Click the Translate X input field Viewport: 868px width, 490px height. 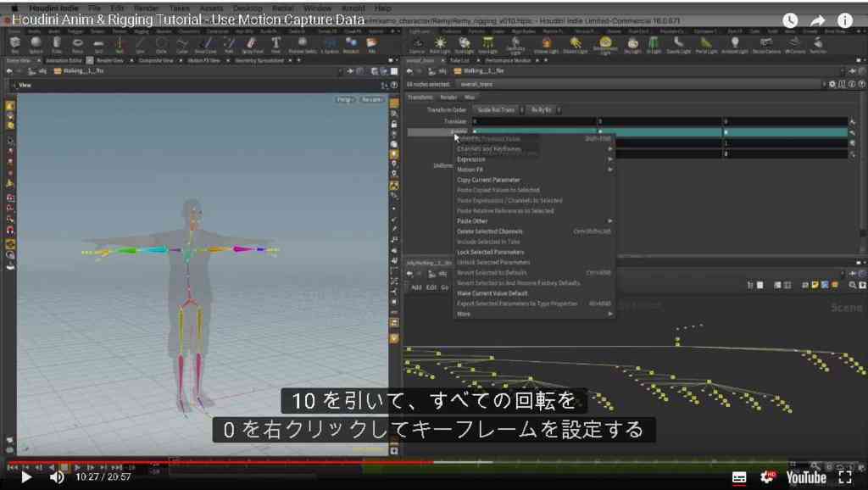click(534, 121)
